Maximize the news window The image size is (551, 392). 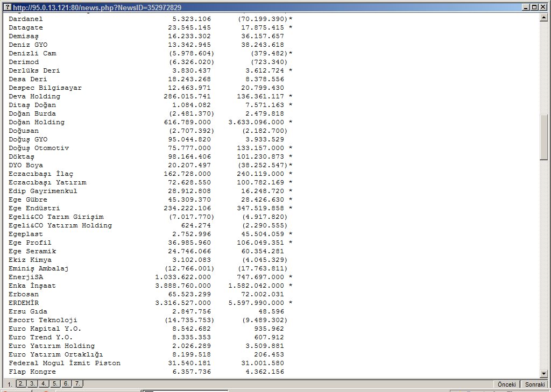click(x=534, y=7)
